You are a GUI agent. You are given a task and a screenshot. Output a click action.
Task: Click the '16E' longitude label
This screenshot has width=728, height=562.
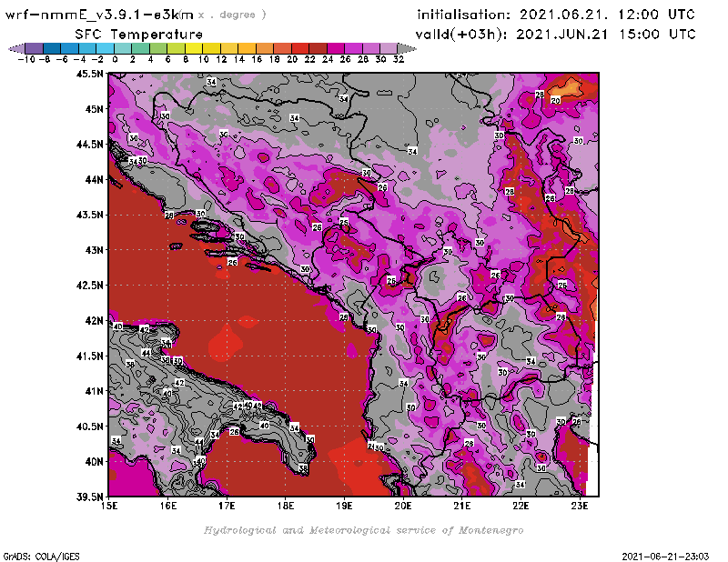168,506
